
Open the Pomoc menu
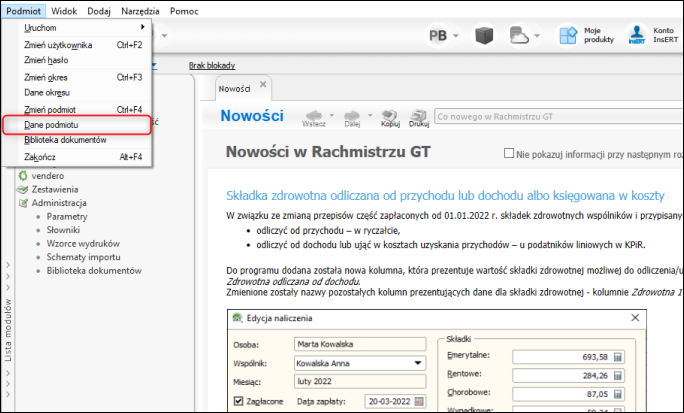tap(184, 11)
